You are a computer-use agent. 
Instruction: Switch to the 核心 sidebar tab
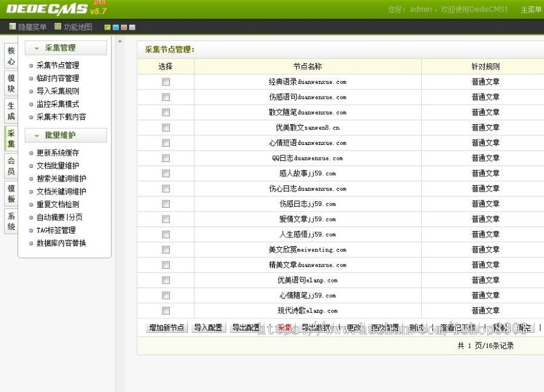click(x=10, y=56)
